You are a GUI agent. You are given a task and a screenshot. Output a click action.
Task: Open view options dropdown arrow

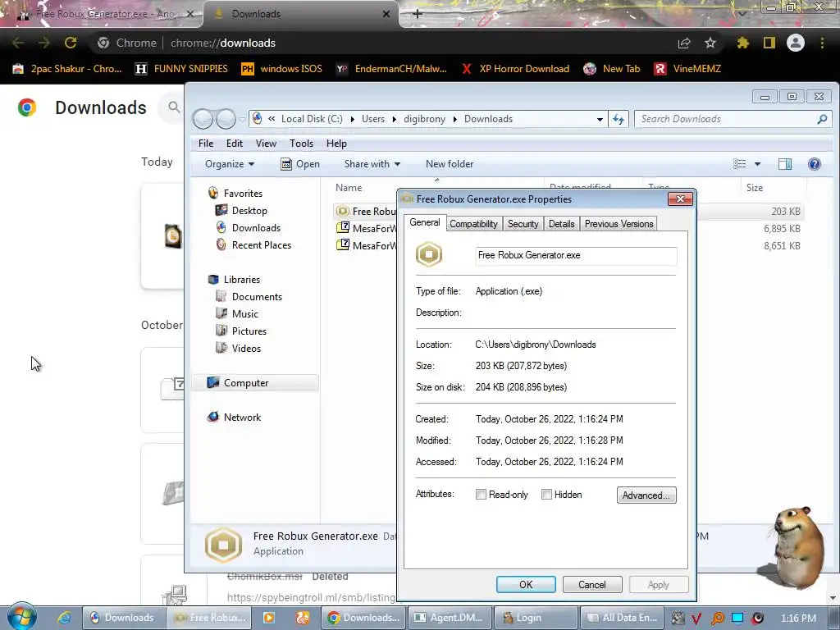757,164
